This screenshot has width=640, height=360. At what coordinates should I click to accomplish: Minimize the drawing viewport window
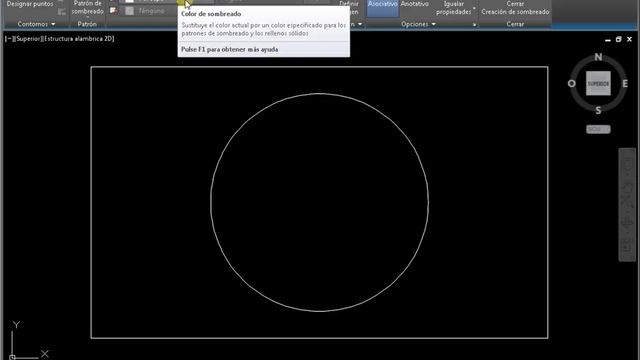point(608,40)
